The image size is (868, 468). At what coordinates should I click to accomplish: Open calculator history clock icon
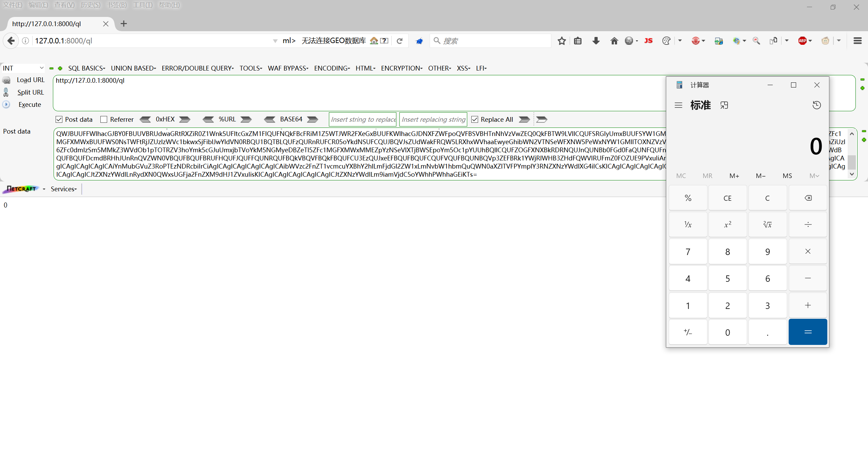point(816,105)
